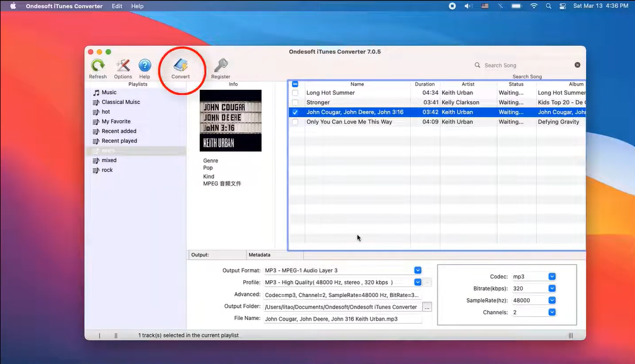Click the small button beside Profile dropdown
635x364 pixels.
[x=427, y=282]
